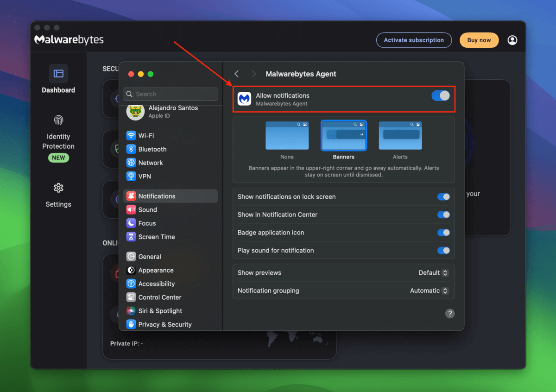Click the Activate subscription button

(414, 40)
